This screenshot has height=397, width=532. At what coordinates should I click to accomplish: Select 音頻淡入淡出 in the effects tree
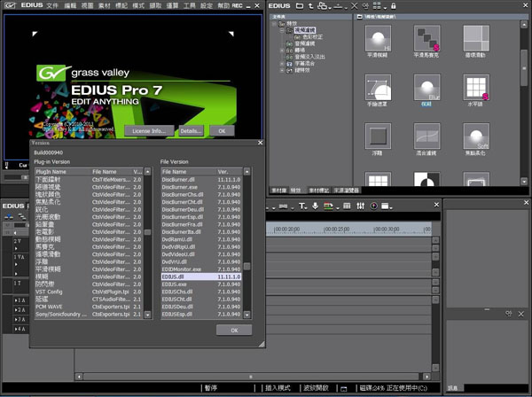(309, 57)
